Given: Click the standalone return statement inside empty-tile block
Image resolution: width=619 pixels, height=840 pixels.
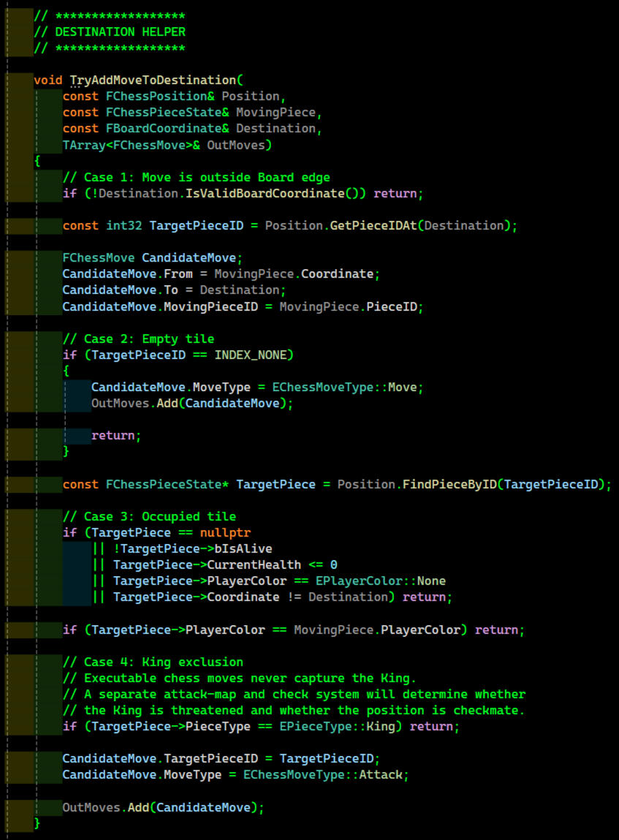Looking at the screenshot, I should pyautogui.click(x=116, y=436).
